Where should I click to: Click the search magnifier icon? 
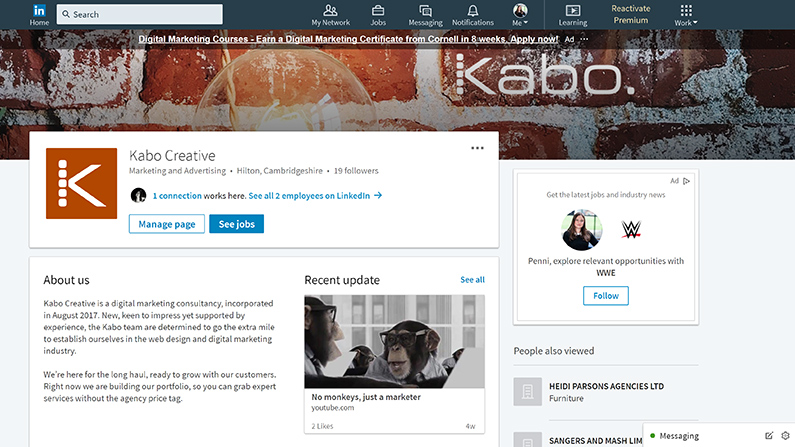point(66,14)
